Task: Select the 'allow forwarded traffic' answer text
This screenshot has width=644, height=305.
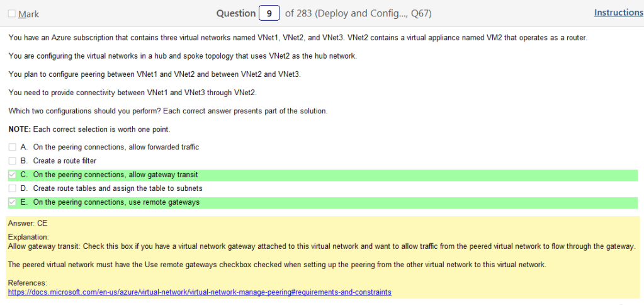Action: 116,147
